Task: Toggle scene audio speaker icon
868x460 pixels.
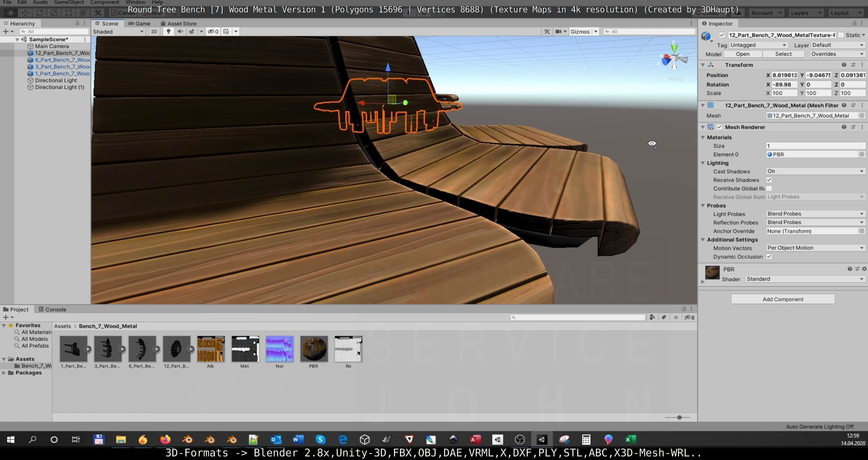Action: click(180, 31)
